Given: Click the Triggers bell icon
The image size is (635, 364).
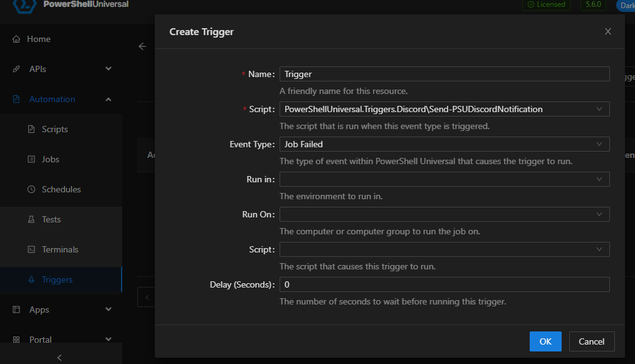Looking at the screenshot, I should point(31,279).
